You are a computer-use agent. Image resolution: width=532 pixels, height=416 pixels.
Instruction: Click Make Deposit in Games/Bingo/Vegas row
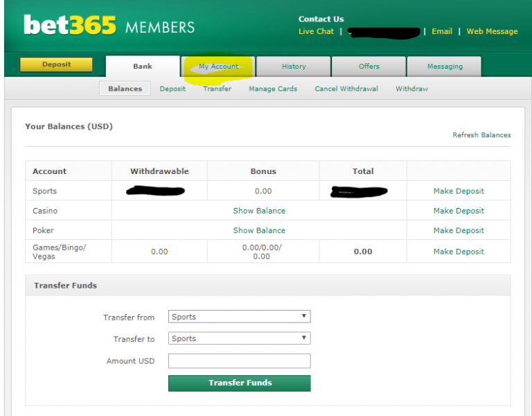pos(459,251)
